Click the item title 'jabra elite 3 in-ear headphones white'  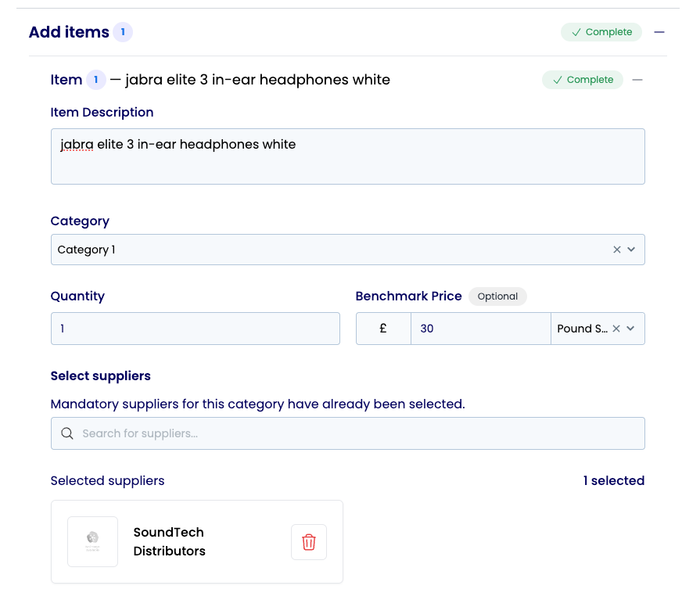point(257,80)
